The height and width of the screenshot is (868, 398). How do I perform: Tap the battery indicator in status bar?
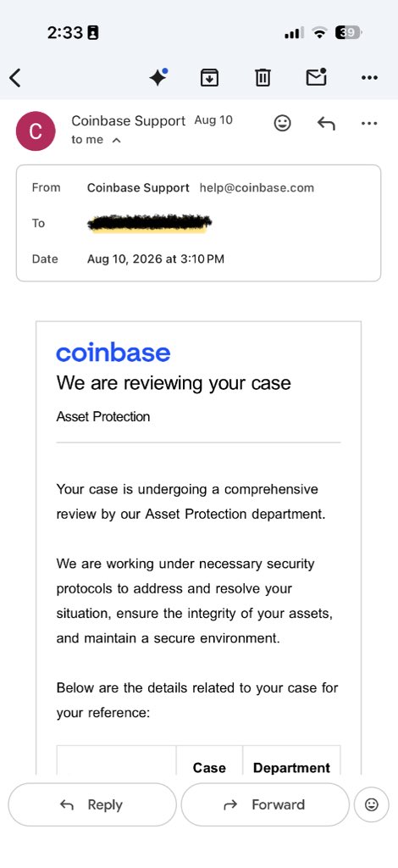pos(348,33)
